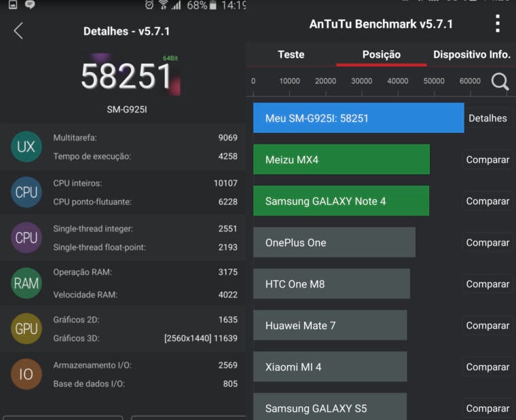
Task: Tap the Base de dados I/O row
Action: pos(145,384)
